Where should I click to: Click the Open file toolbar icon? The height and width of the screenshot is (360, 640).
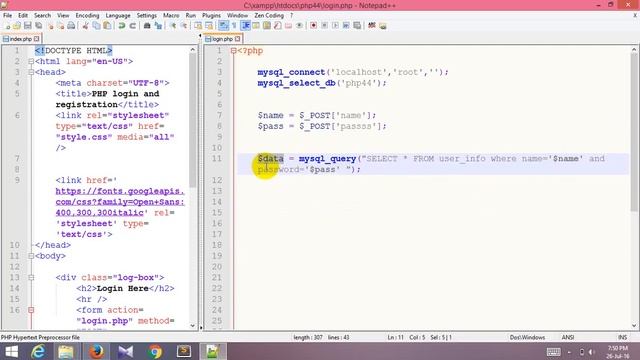[17, 26]
